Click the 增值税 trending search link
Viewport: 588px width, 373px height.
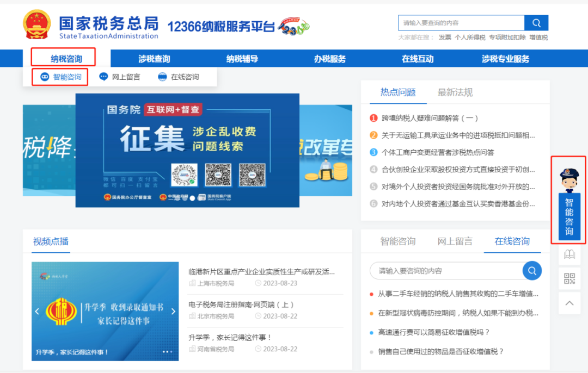coord(538,38)
